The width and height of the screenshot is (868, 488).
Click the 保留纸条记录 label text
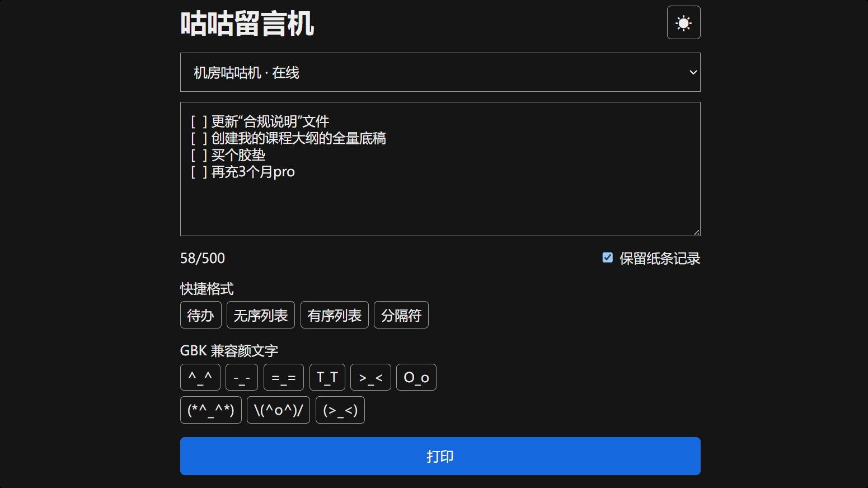660,258
